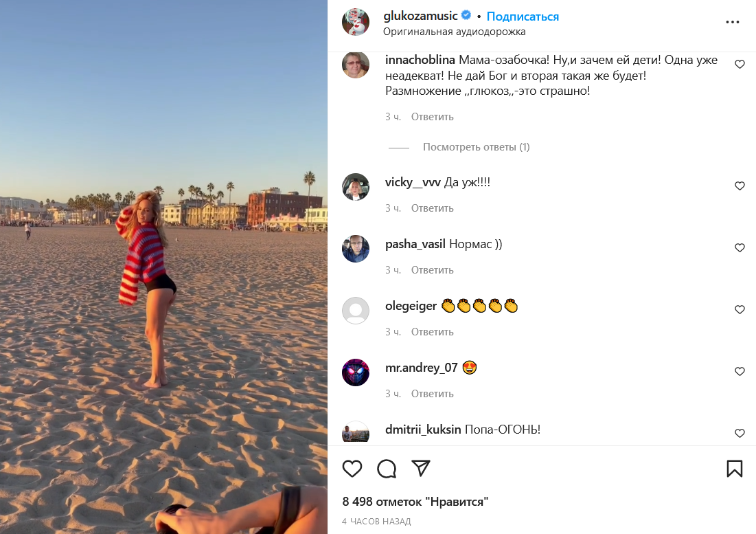
Task: Open the three-dot more options menu
Action: click(733, 22)
